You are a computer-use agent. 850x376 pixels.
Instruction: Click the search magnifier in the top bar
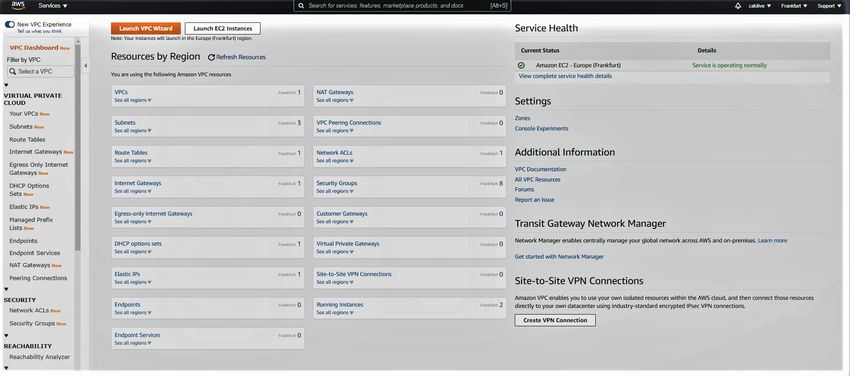click(302, 5)
